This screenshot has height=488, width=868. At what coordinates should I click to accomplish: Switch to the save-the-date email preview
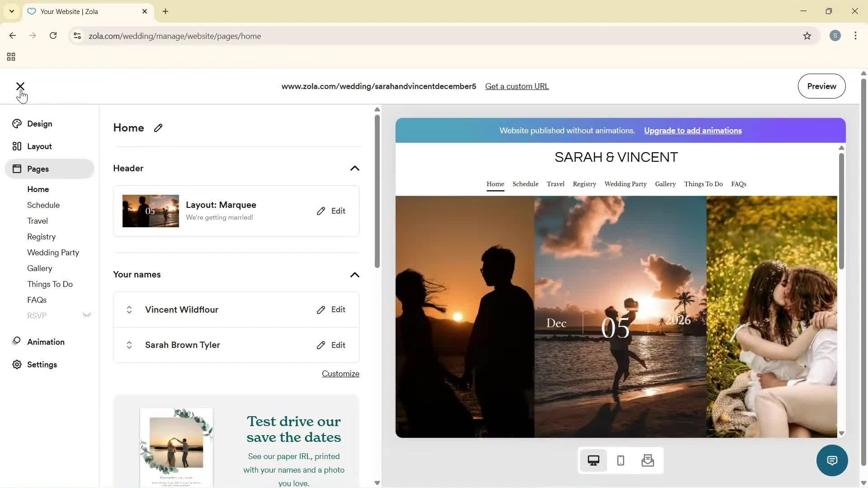click(x=648, y=460)
